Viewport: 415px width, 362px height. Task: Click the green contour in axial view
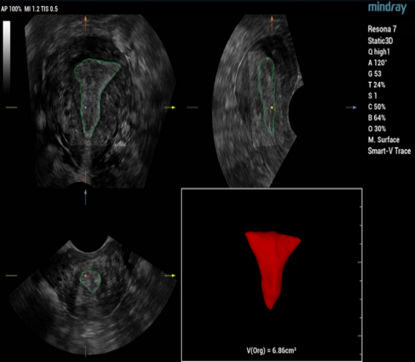90,281
